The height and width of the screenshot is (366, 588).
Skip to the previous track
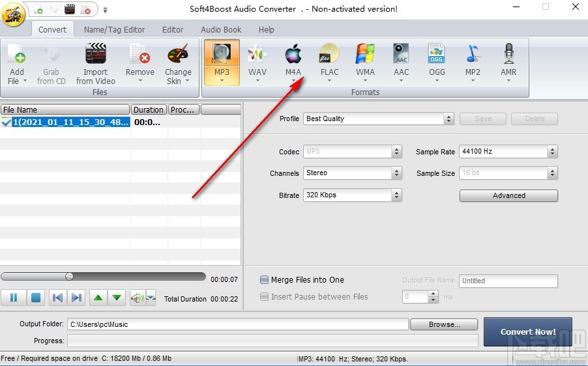[x=58, y=298]
